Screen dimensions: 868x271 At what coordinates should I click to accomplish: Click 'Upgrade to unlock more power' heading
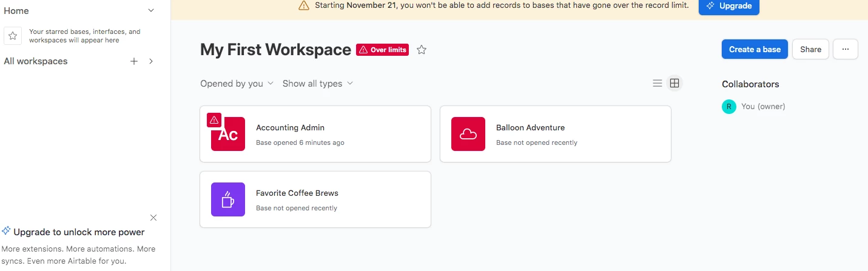point(79,232)
